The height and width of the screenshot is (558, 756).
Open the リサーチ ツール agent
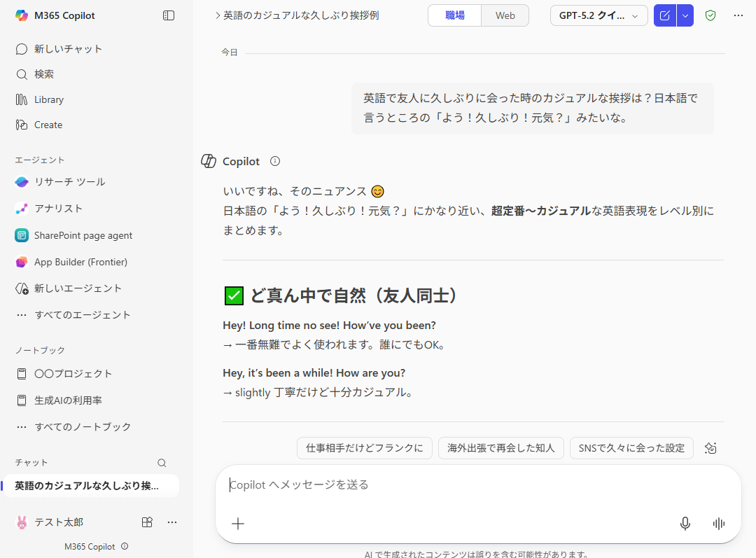click(69, 182)
